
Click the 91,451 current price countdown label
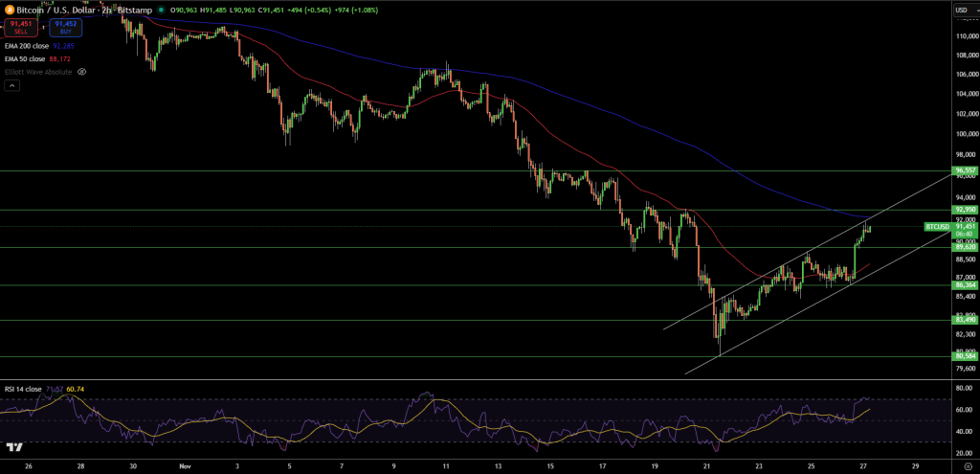tap(963, 230)
